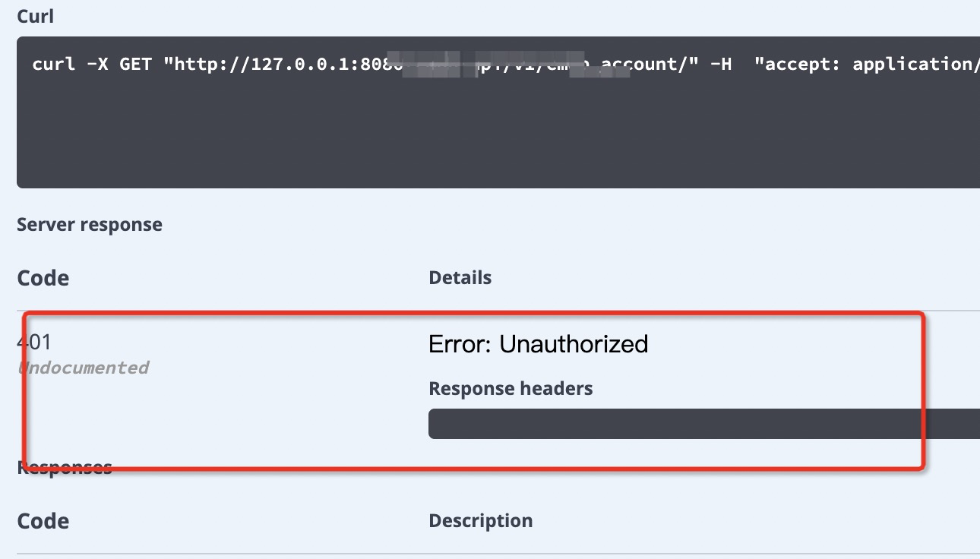Click the Code header in Responses section
Image resolution: width=980 pixels, height=559 pixels.
[43, 521]
